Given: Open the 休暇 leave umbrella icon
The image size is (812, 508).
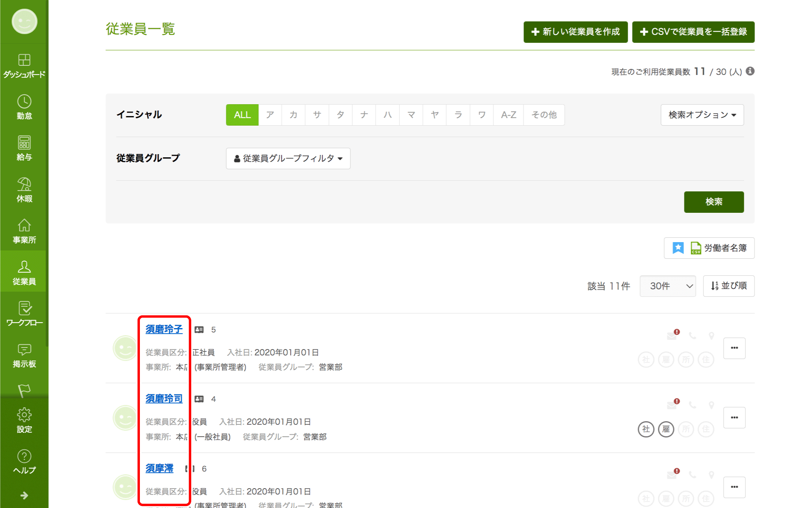Looking at the screenshot, I should [24, 189].
